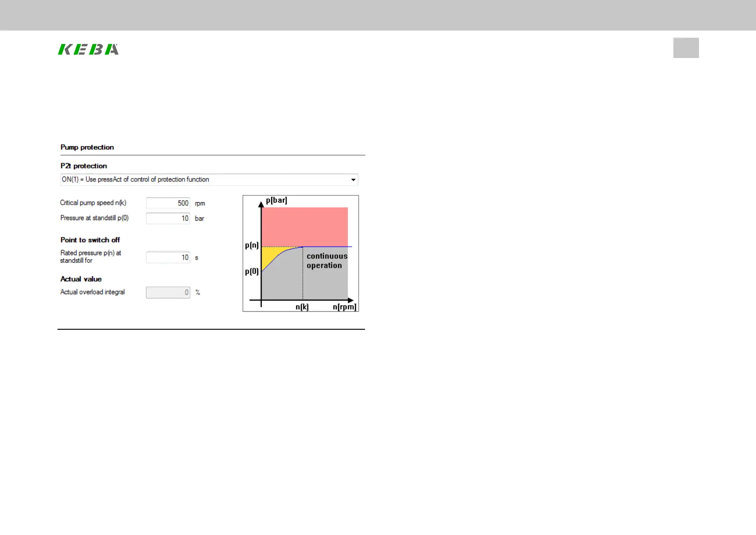Screen dimensions: 756x535
Task: Click the 'bar' unit label
Action: click(x=200, y=218)
